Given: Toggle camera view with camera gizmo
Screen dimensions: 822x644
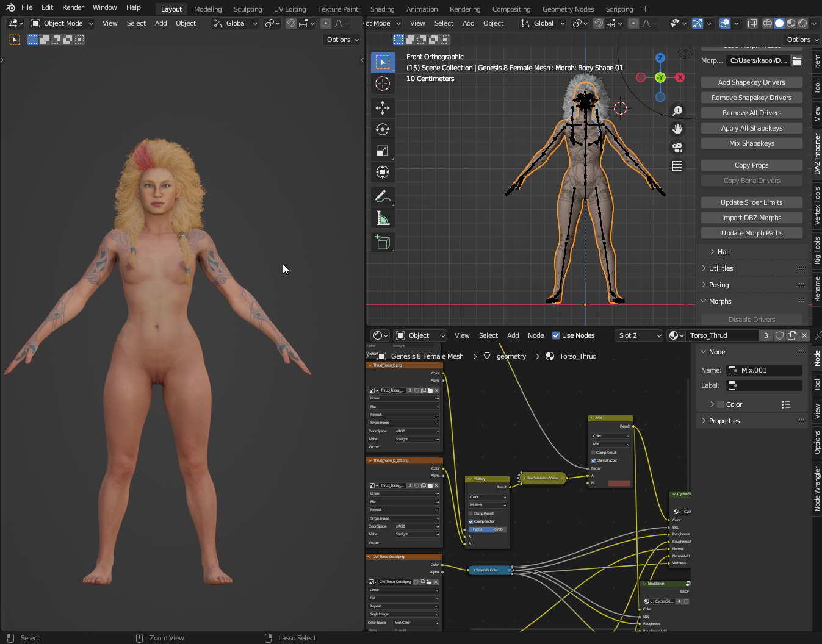Looking at the screenshot, I should [x=677, y=148].
